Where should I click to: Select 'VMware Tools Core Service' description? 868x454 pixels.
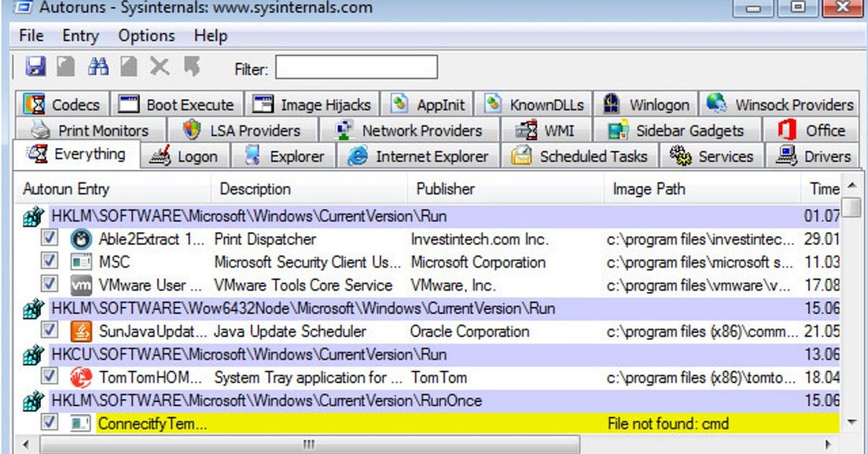point(303,285)
